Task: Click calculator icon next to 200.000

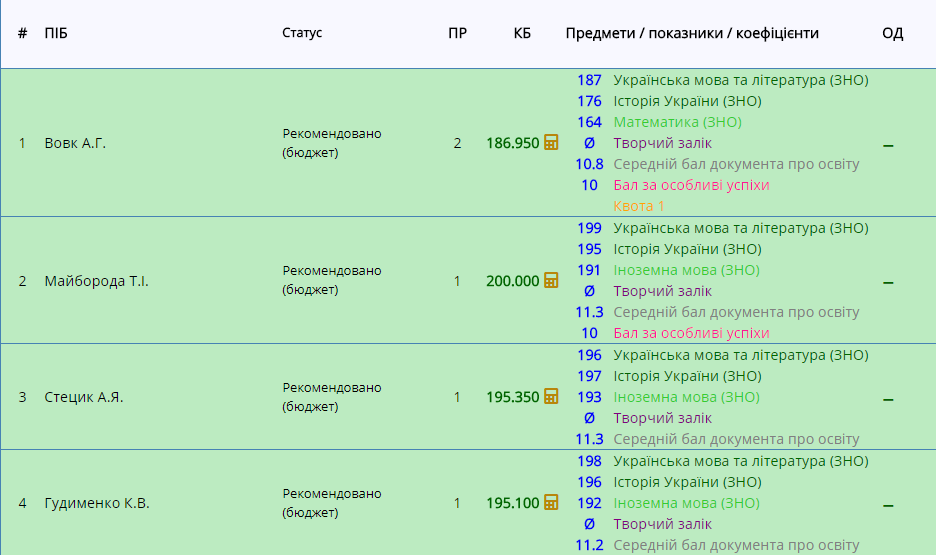Action: click(551, 281)
